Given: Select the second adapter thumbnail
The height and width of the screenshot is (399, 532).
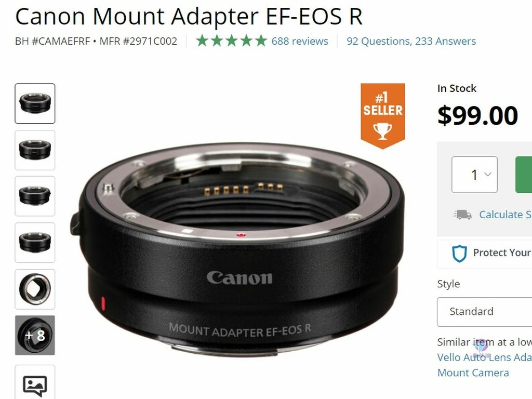Looking at the screenshot, I should 35,150.
